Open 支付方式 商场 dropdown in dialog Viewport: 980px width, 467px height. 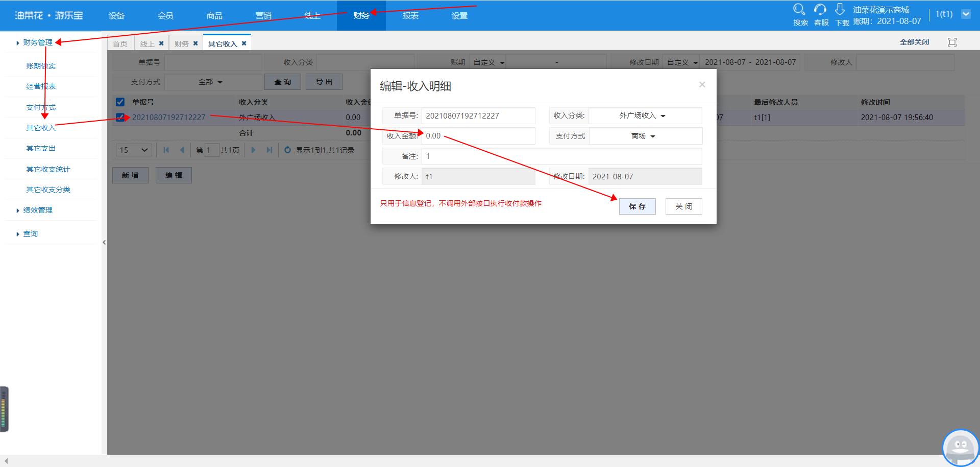[645, 136]
